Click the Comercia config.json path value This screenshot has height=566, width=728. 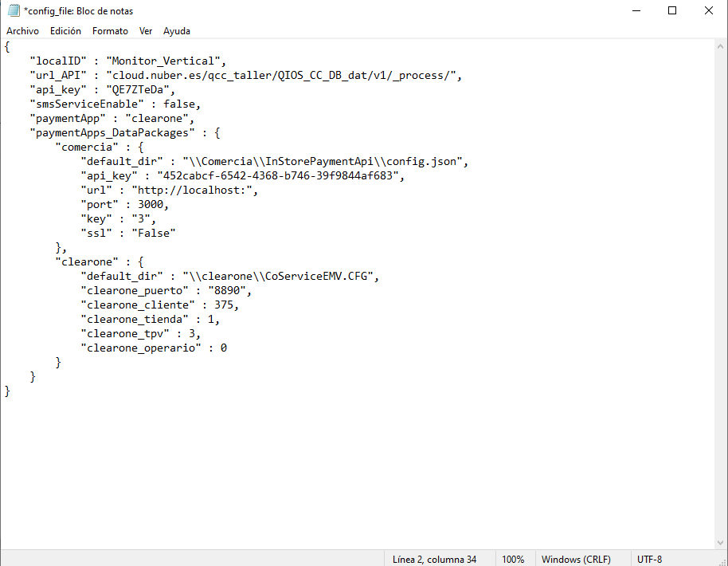(x=323, y=161)
